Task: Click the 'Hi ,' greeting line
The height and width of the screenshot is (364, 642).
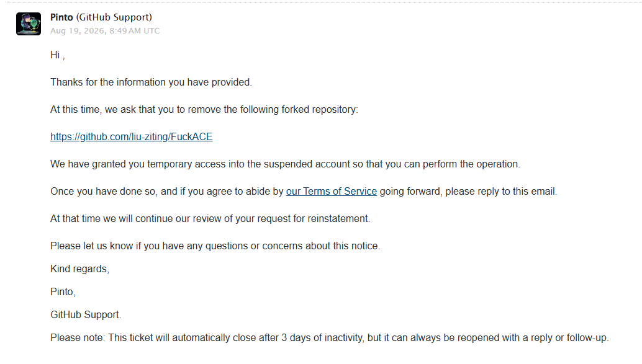Action: coord(58,55)
